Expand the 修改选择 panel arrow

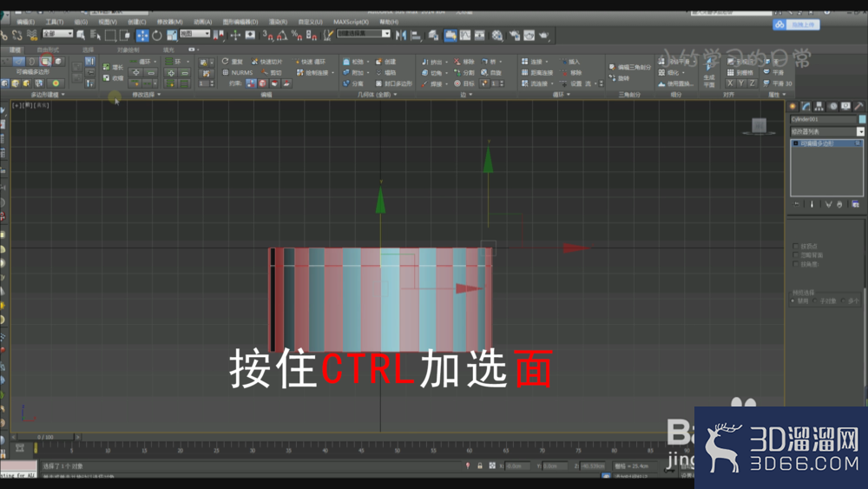click(x=159, y=95)
